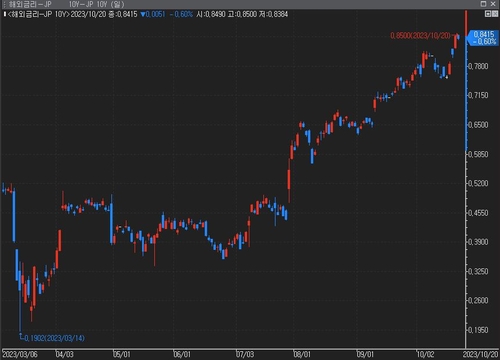Click the 종:0.8415 close value in legend
The height and width of the screenshot is (360, 500).
coord(123,14)
